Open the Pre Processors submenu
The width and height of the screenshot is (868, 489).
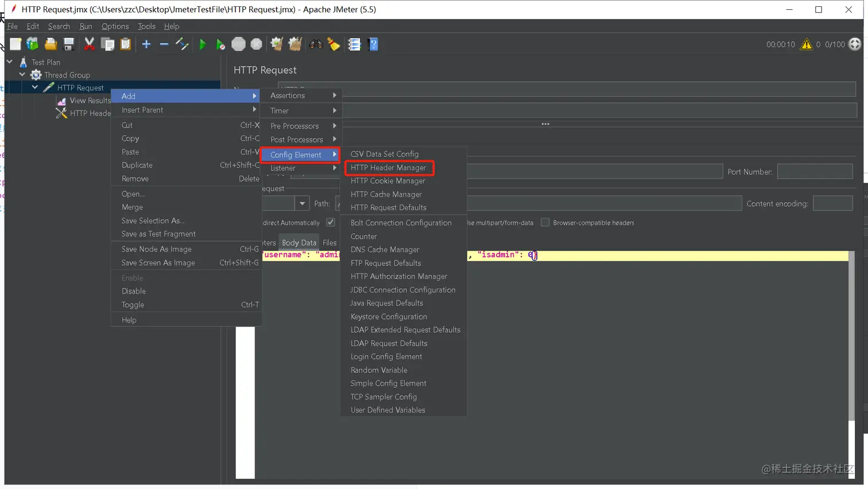[x=301, y=126]
